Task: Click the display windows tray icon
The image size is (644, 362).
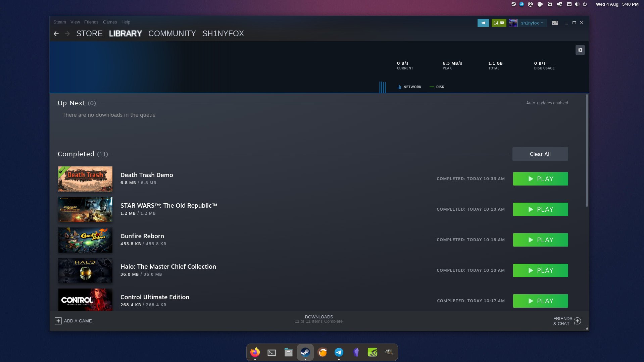Action: 559,4
